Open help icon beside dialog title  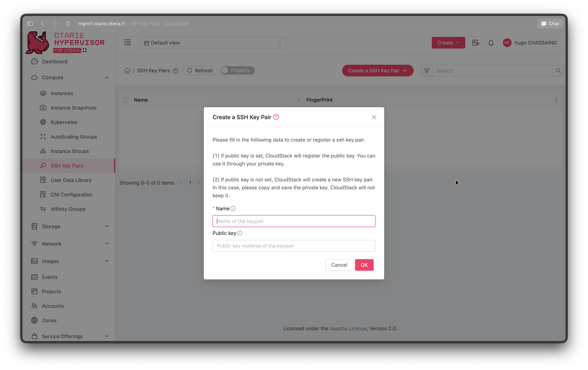click(276, 117)
